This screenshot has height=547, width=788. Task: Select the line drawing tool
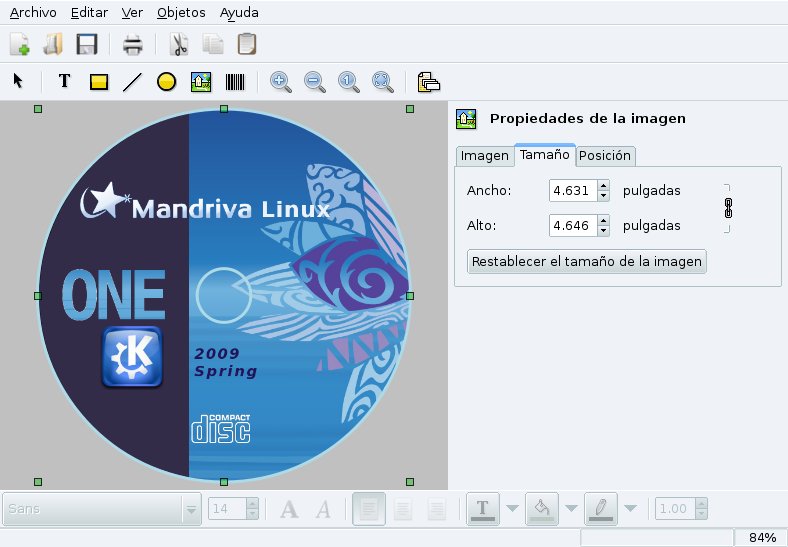pos(132,81)
